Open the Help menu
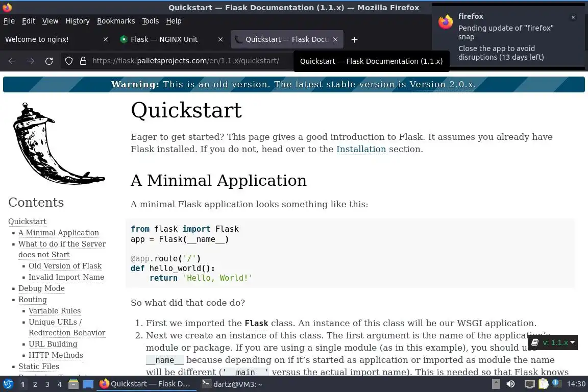 (174, 21)
